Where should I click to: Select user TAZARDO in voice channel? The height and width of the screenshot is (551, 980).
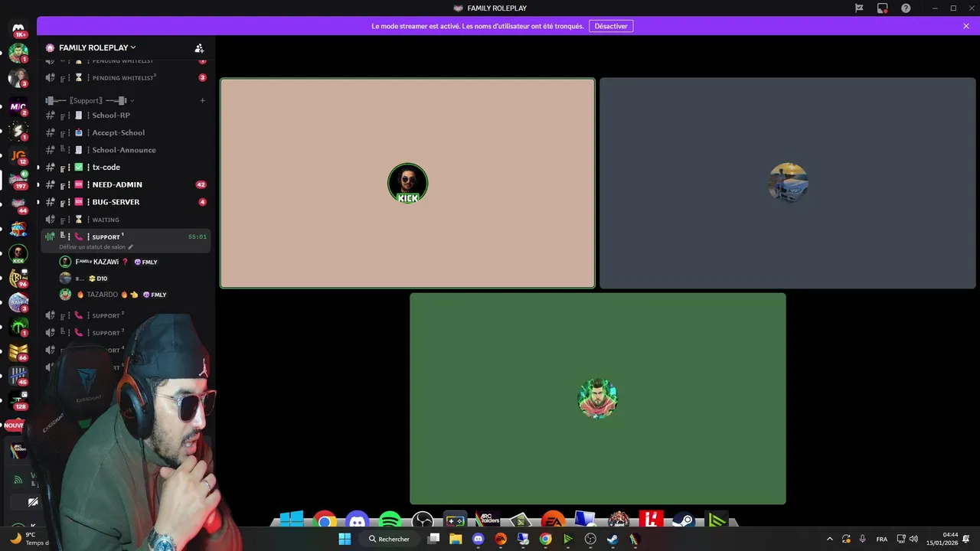(113, 295)
